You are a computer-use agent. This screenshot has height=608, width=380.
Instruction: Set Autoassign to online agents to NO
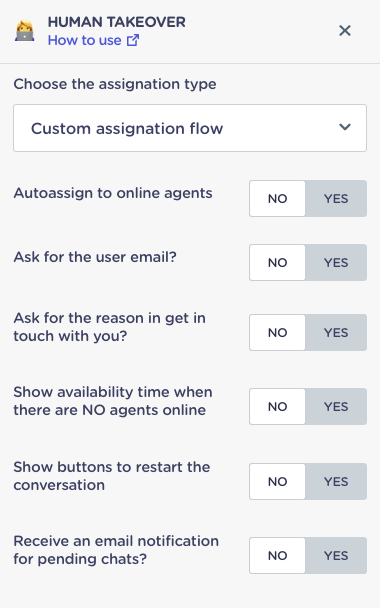coord(277,199)
